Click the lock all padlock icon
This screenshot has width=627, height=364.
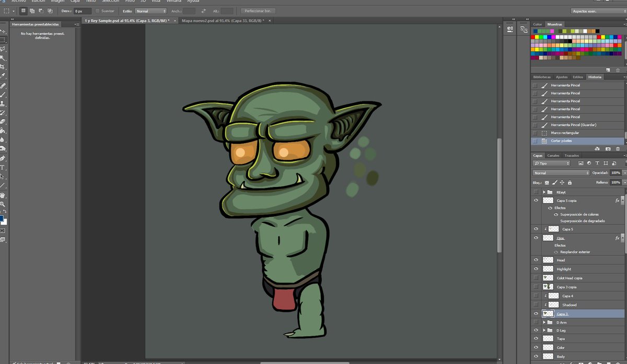pyautogui.click(x=570, y=183)
